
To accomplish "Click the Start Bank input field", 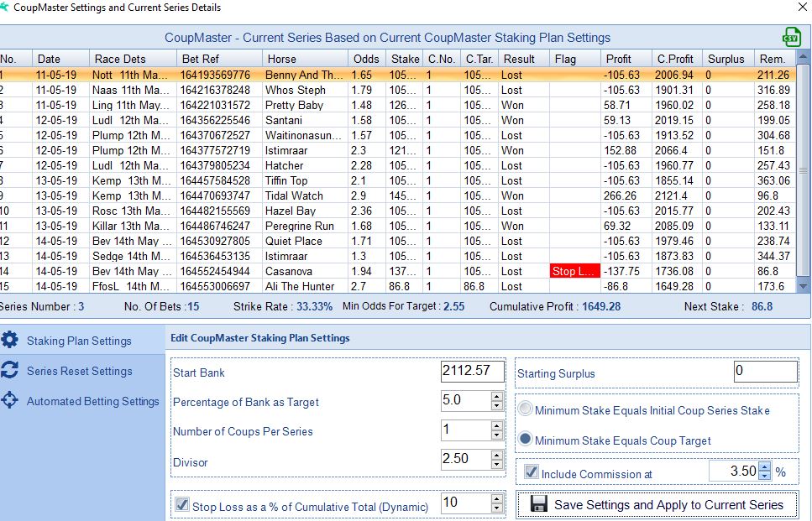I will tap(472, 371).
